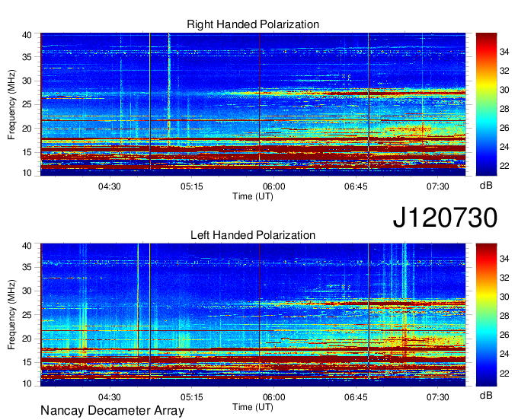Click the 20 MHz tick on bottom plot
The width and height of the screenshot is (518, 420).
coord(27,339)
